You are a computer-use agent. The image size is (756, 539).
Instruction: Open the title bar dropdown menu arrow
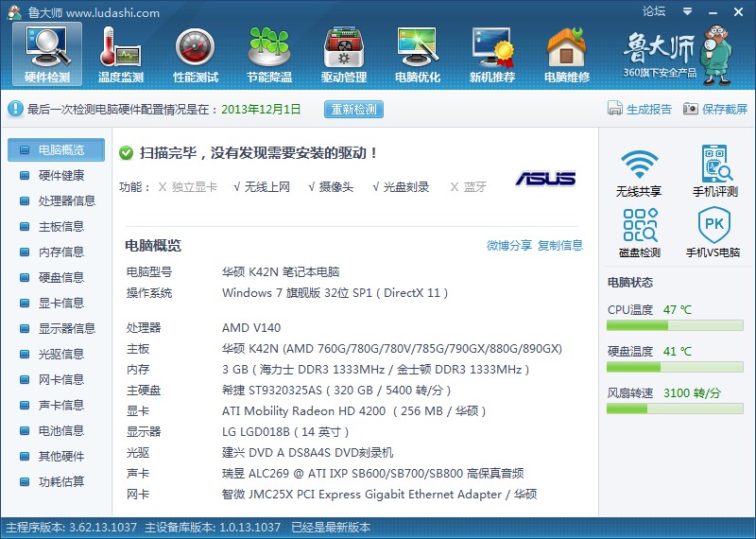pyautogui.click(x=688, y=11)
